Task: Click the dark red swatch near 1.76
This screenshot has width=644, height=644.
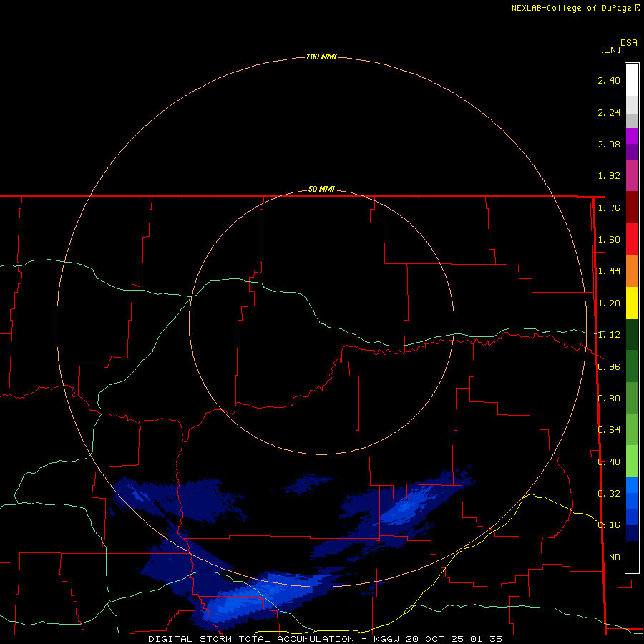Action: 632,208
